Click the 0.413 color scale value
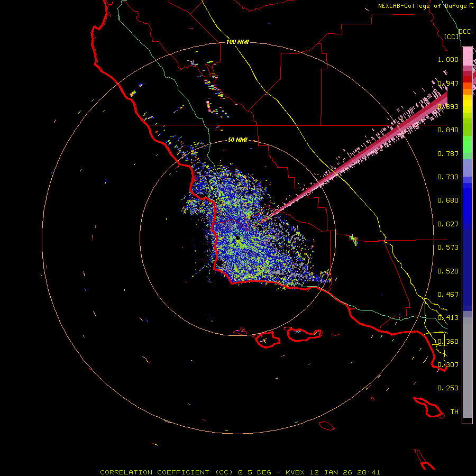The height and width of the screenshot is (476, 476). click(x=448, y=317)
